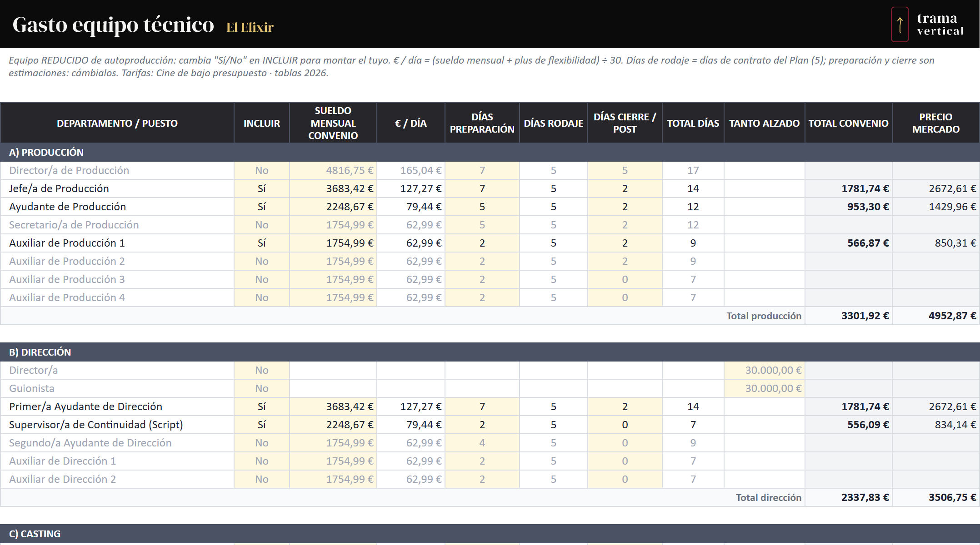
Task: Toggle INCLUIR for Secretario/a de Producción
Action: pyautogui.click(x=262, y=225)
